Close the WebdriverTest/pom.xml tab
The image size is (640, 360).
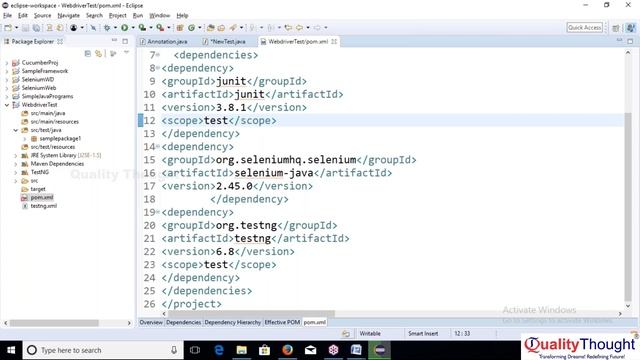(334, 42)
